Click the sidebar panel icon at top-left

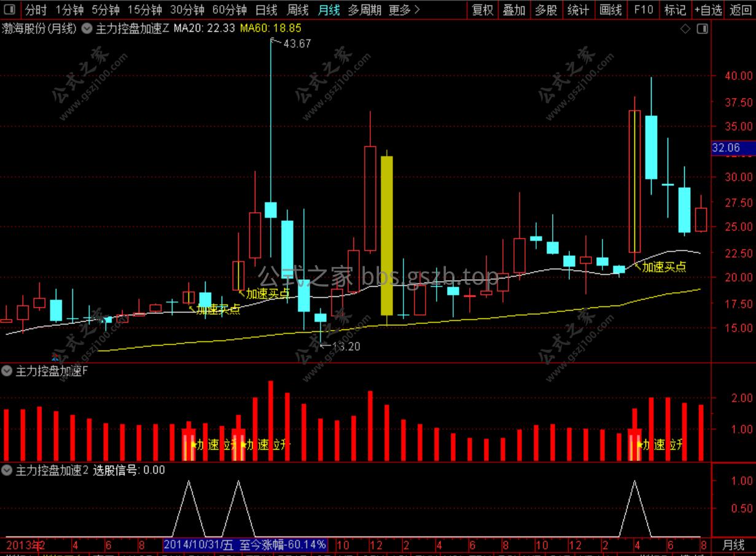[x=9, y=10]
